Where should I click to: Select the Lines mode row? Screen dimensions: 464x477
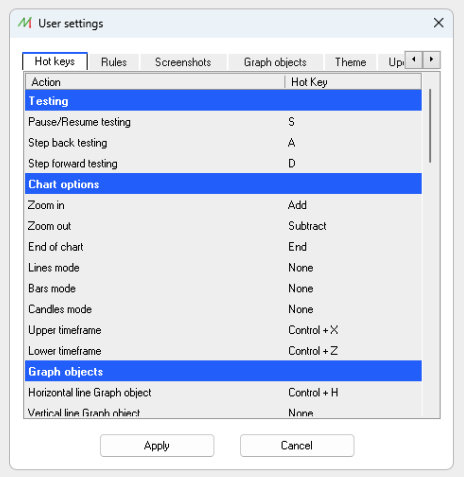[x=223, y=267]
